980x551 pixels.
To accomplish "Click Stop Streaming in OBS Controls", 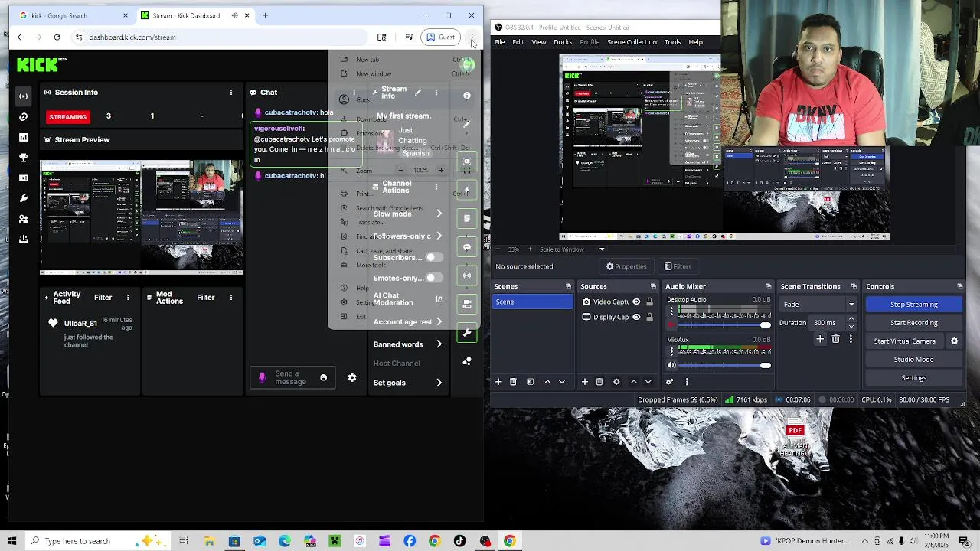I will [913, 305].
